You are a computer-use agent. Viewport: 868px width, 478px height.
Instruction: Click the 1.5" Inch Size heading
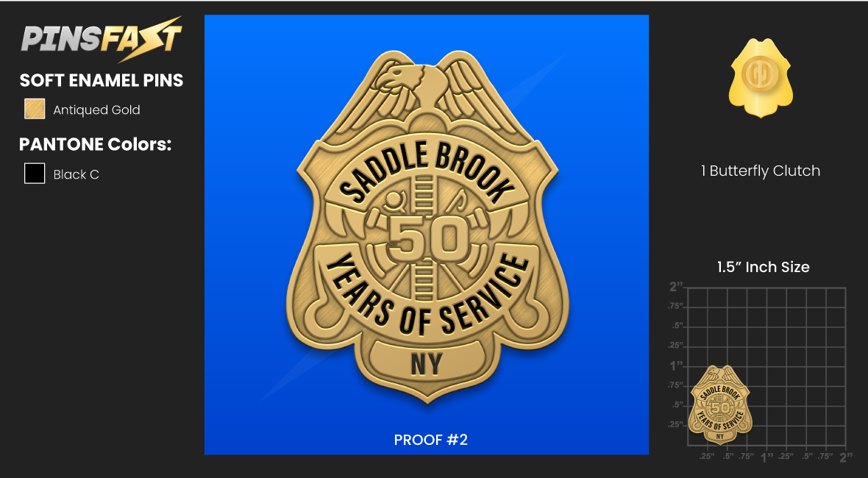[x=763, y=267]
